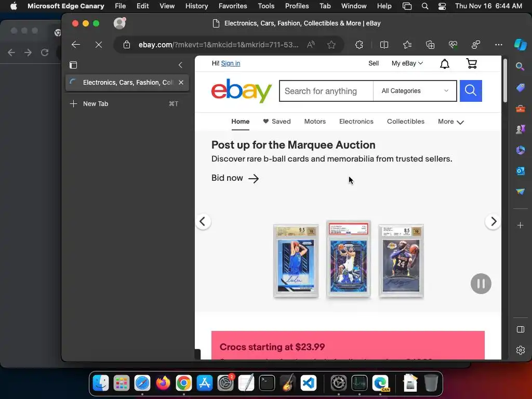532x399 pixels.
Task: Open Saved items nav link
Action: coord(277,122)
